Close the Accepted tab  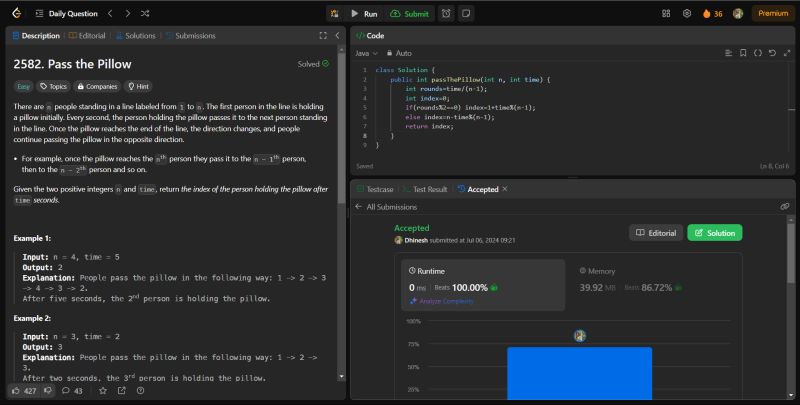point(505,188)
